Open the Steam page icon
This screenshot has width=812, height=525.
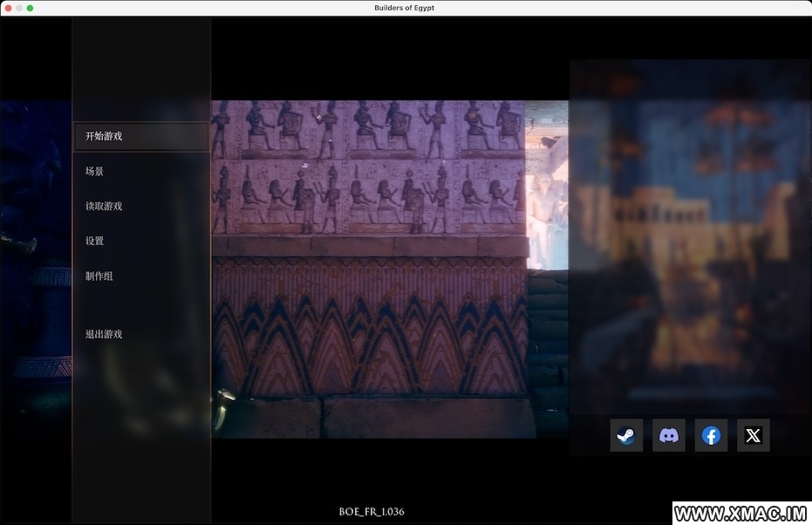pyautogui.click(x=626, y=435)
